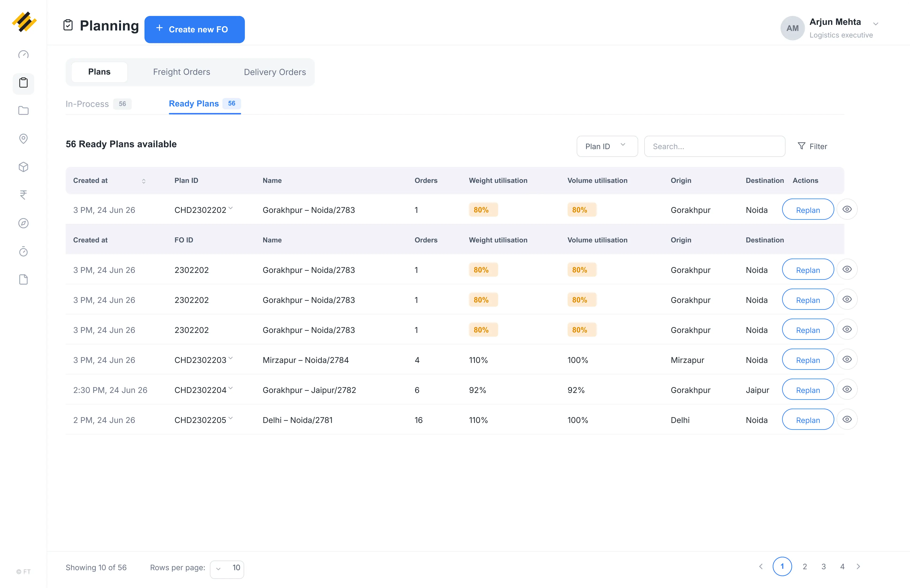Switch to the Freight Orders tab
Viewport: 910px width, 588px height.
[x=181, y=72]
